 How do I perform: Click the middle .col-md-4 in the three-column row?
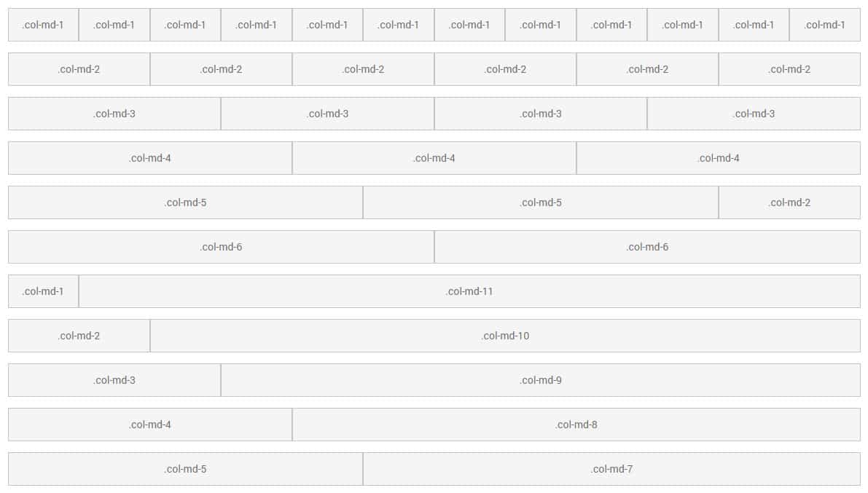point(434,158)
